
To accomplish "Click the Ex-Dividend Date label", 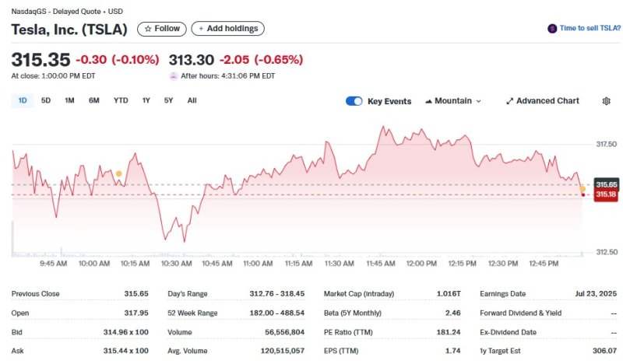I will coord(508,332).
